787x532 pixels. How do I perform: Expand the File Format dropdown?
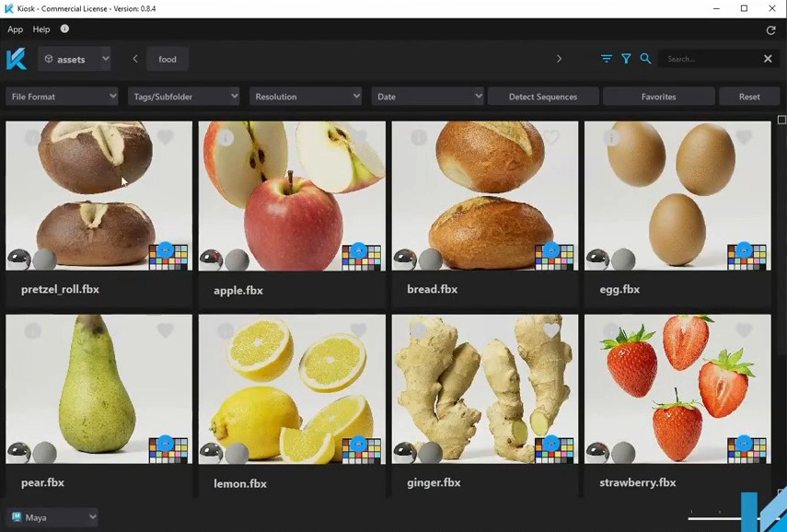tap(63, 97)
